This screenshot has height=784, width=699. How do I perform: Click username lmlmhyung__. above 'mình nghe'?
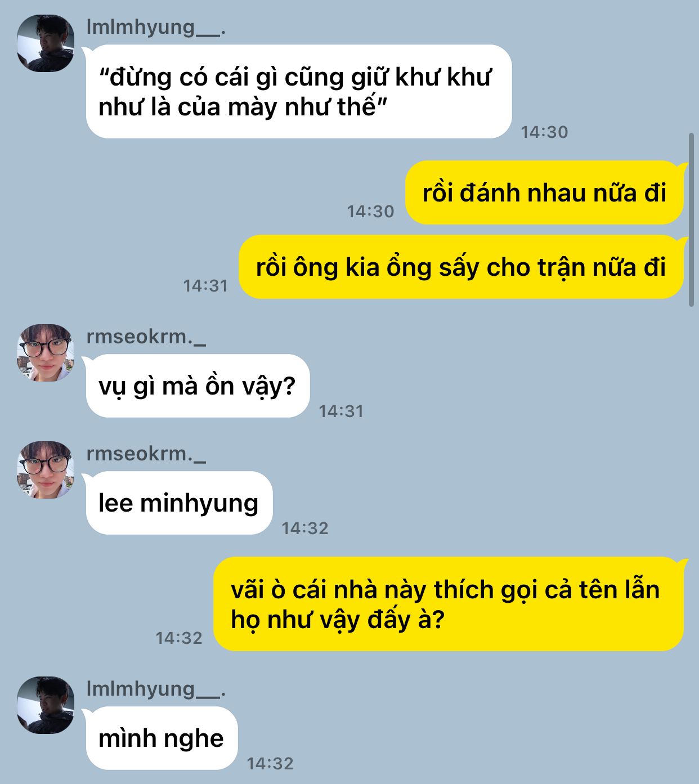(x=156, y=689)
